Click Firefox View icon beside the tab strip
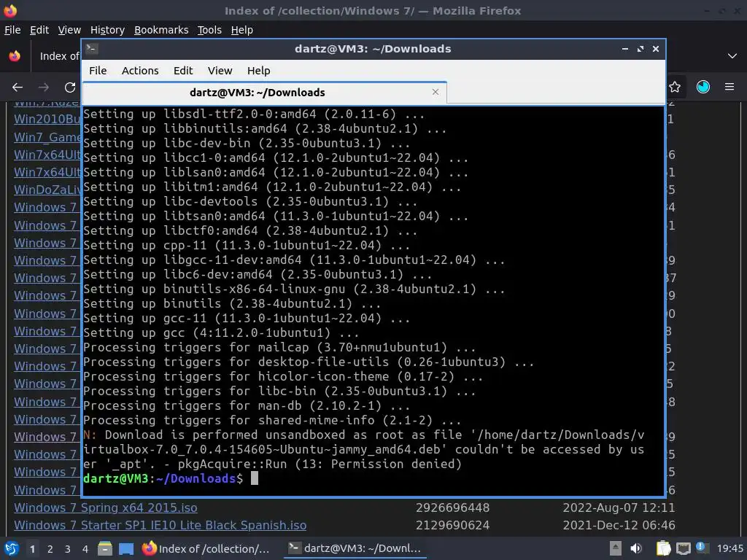 coord(15,56)
